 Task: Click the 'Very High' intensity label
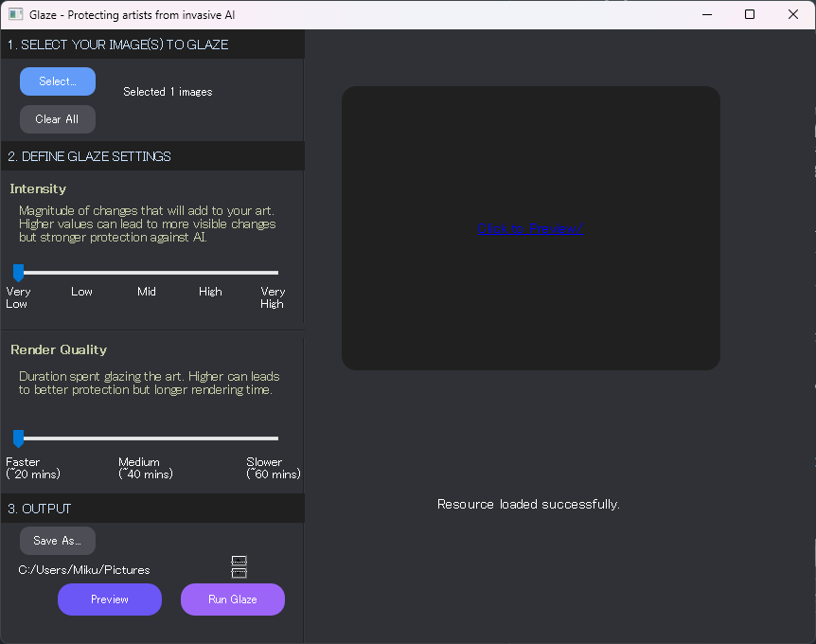coord(273,297)
